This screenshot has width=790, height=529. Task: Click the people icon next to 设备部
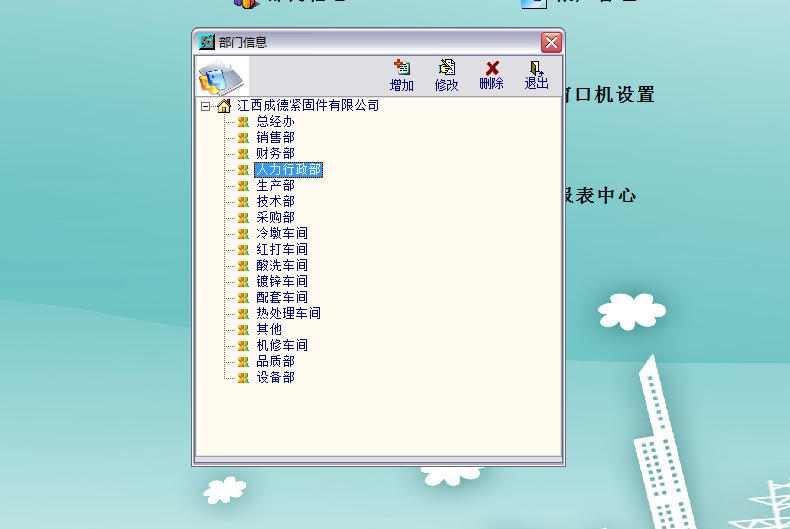pyautogui.click(x=243, y=378)
